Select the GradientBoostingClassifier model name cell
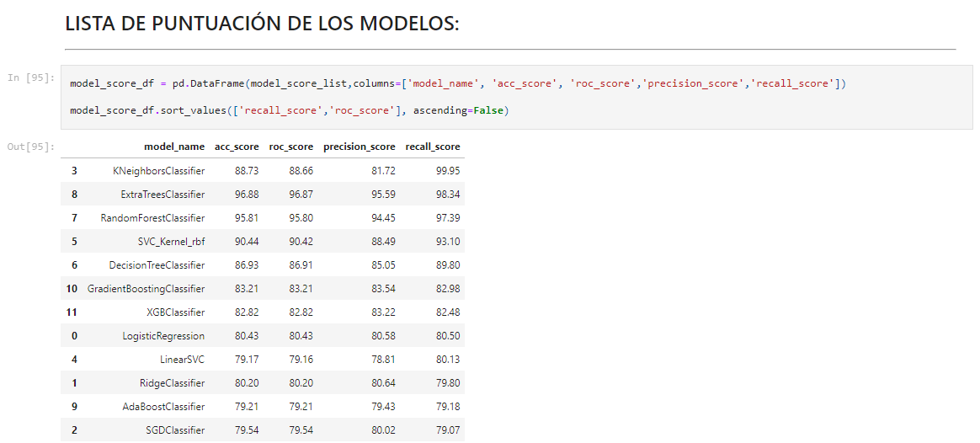Image resolution: width=980 pixels, height=443 pixels. pyautogui.click(x=146, y=289)
